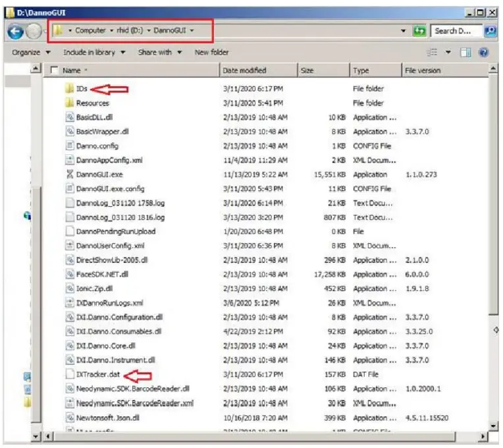
Task: Click rhid (D:) in the breadcrumb
Action: click(130, 30)
